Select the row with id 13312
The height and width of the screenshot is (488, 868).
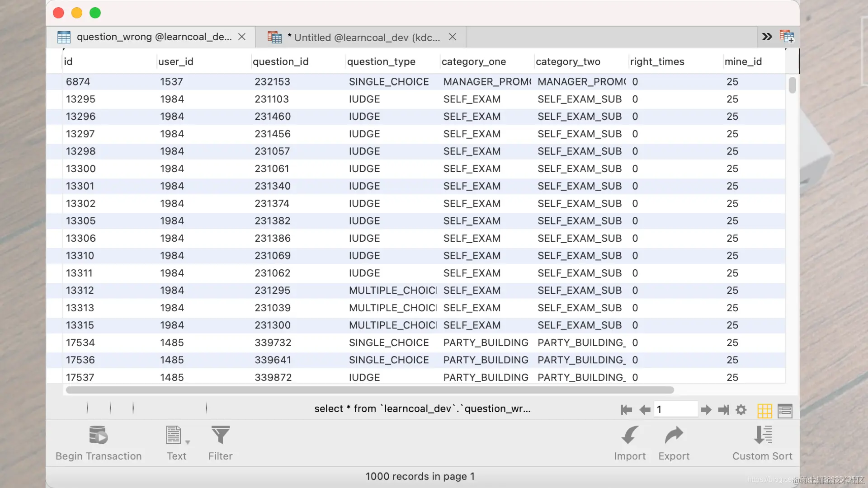pos(80,291)
